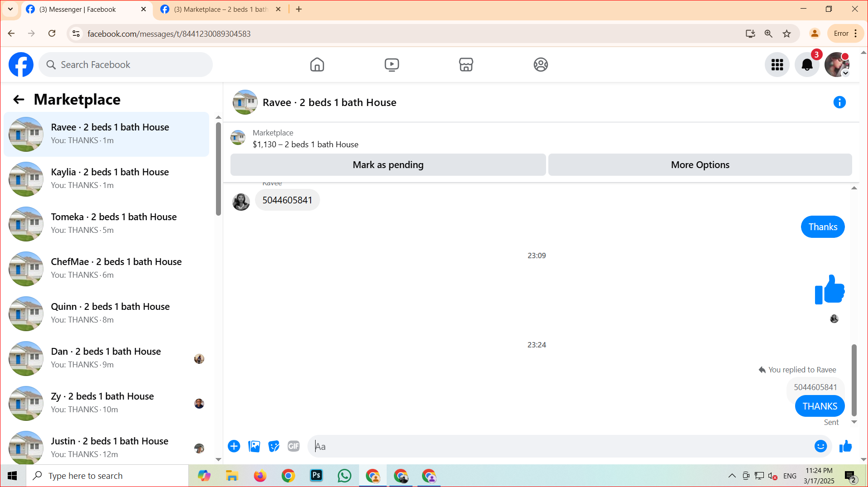868x487 pixels.
Task: Open ChefMae's conversation
Action: 106,269
